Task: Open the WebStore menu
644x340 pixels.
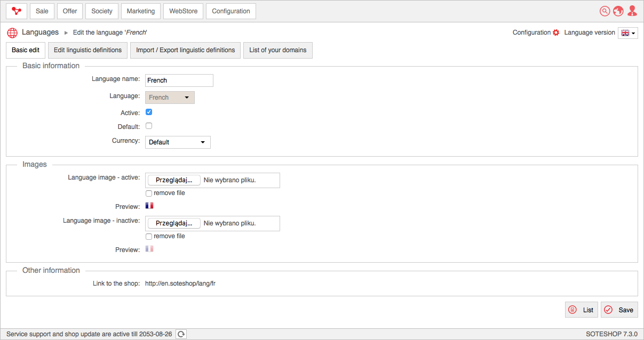Action: [x=183, y=11]
